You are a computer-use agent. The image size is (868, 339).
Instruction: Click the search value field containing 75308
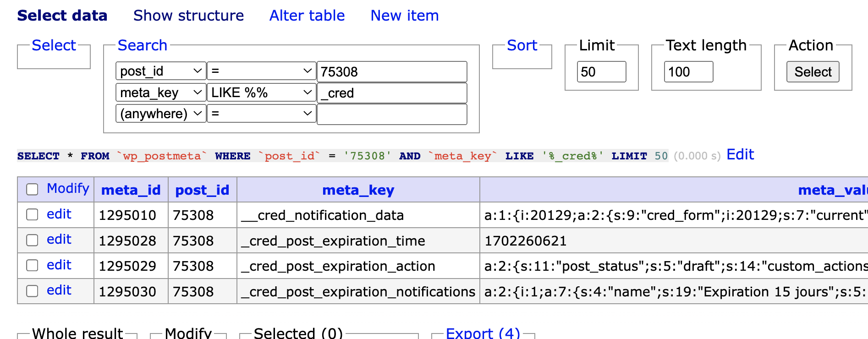392,71
